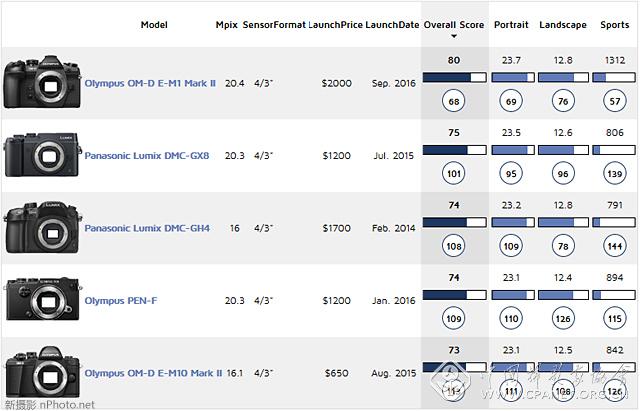Open the Olympus OM-D E-M1 Mark II link
This screenshot has height=411, width=640.
pyautogui.click(x=150, y=84)
